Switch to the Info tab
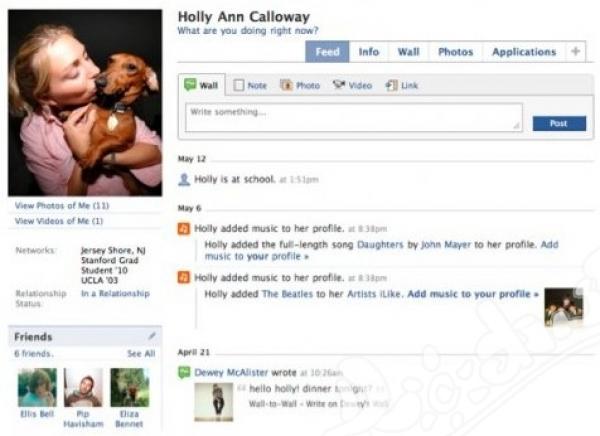 pyautogui.click(x=369, y=52)
